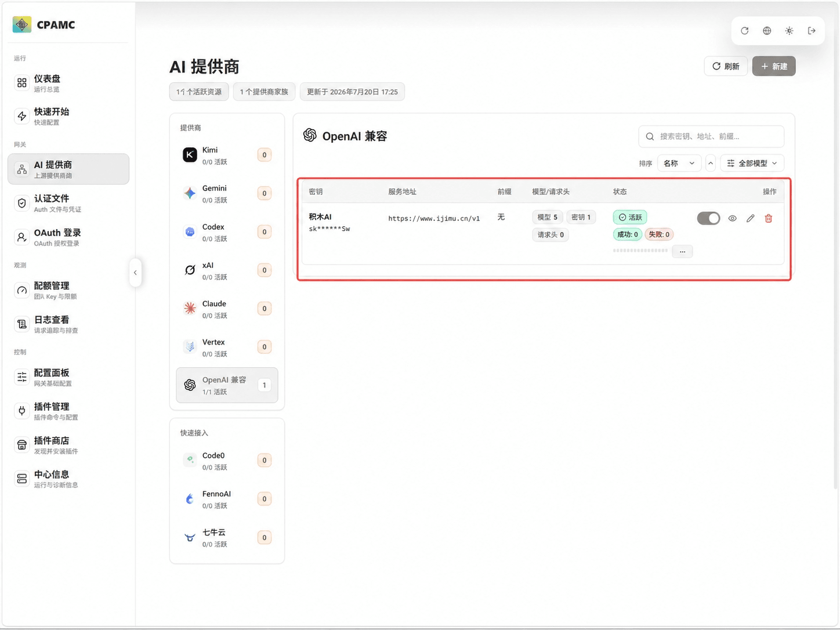The image size is (840, 630).
Task: Click the 积木AI key name
Action: coord(320,216)
